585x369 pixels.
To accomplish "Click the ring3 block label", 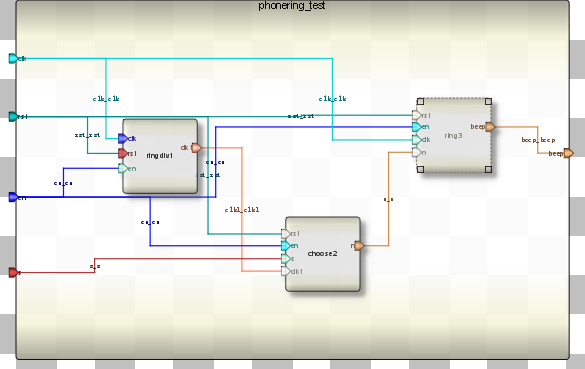I will pyautogui.click(x=453, y=135).
